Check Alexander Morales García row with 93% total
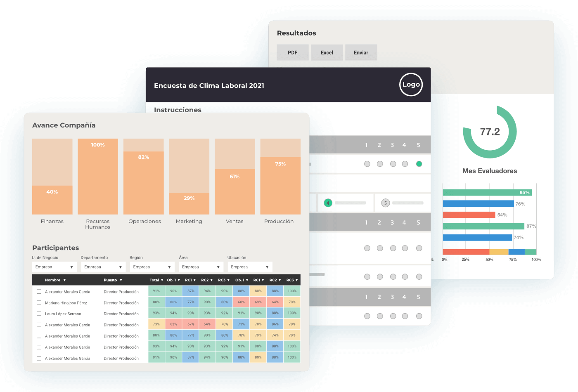Screen dimensions: 578x392 (39, 347)
